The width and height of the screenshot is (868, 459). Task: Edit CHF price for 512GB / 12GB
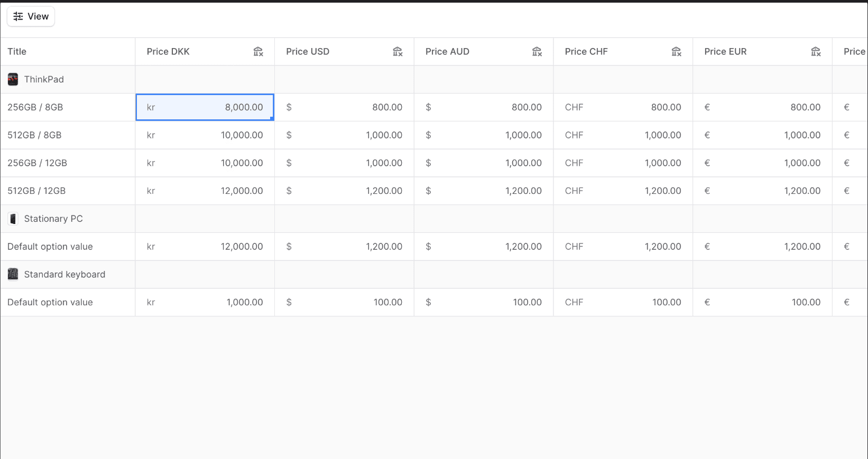[x=624, y=191]
